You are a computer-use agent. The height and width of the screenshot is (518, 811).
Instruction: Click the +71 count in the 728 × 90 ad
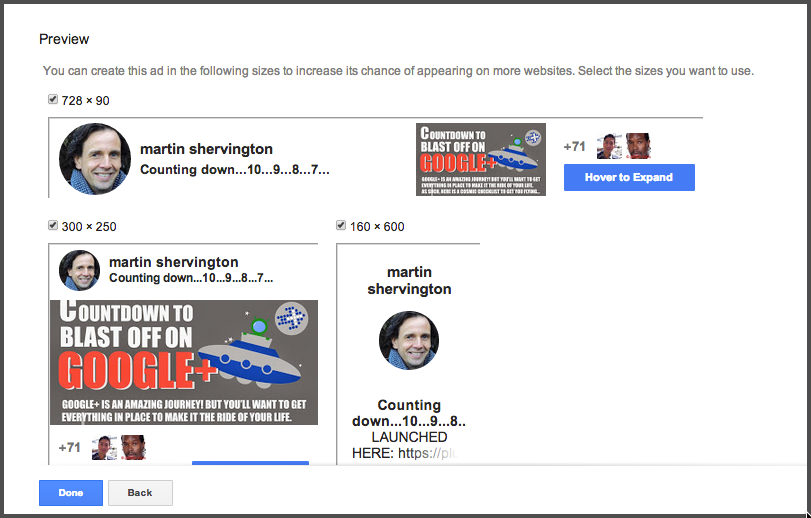575,147
